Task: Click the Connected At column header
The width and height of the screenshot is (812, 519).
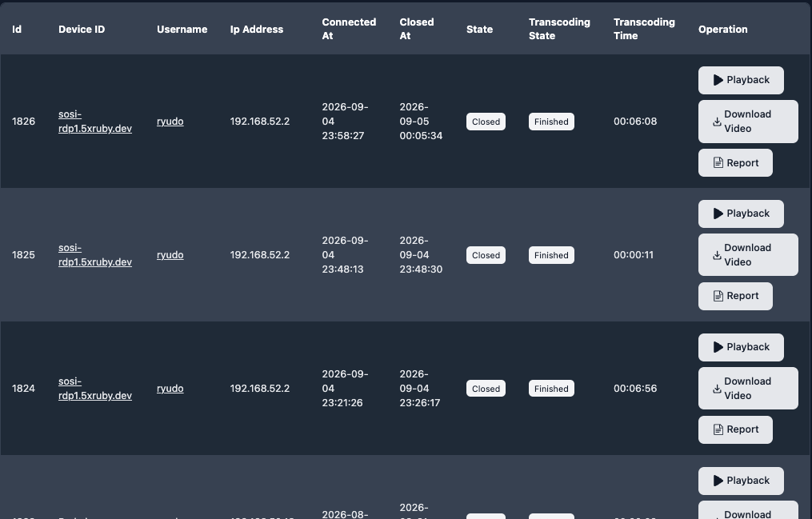Action: pos(349,29)
